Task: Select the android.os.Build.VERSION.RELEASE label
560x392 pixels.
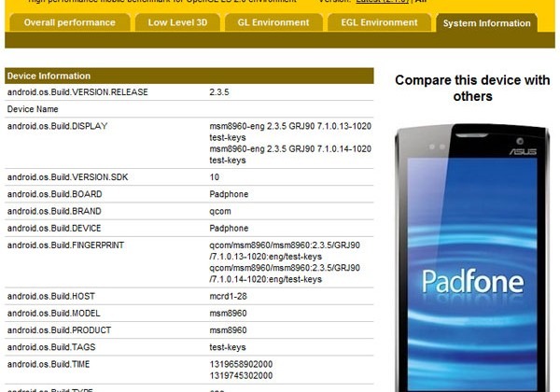Action: coord(77,92)
